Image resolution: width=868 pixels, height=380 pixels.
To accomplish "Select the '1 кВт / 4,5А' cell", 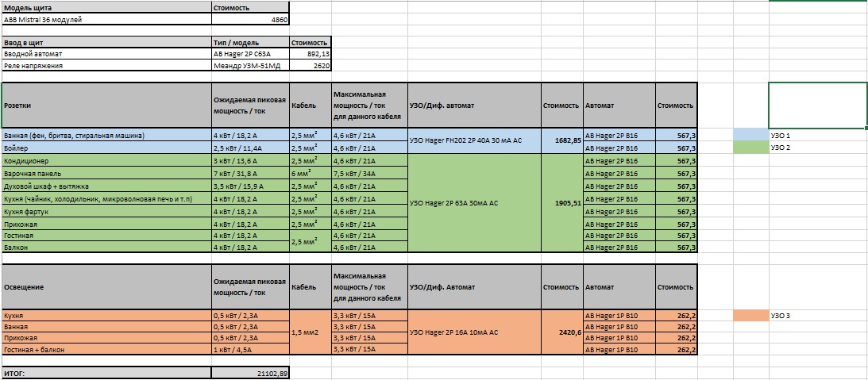I will tap(250, 350).
